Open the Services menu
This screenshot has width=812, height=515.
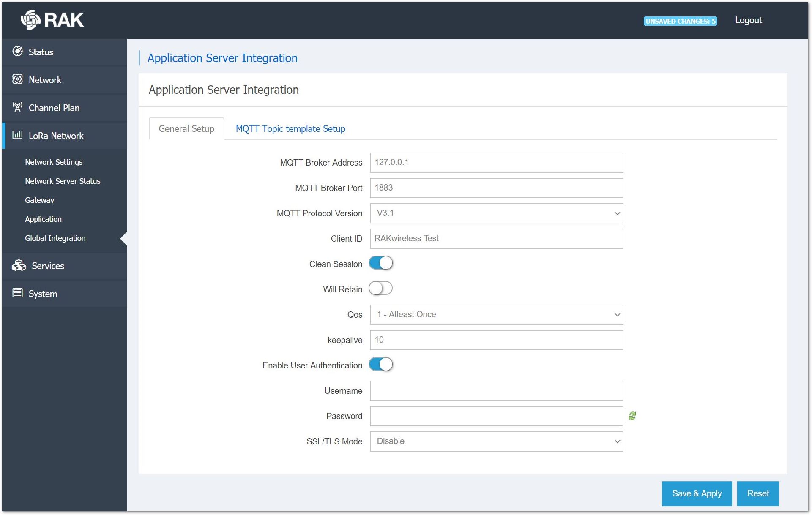coord(65,266)
